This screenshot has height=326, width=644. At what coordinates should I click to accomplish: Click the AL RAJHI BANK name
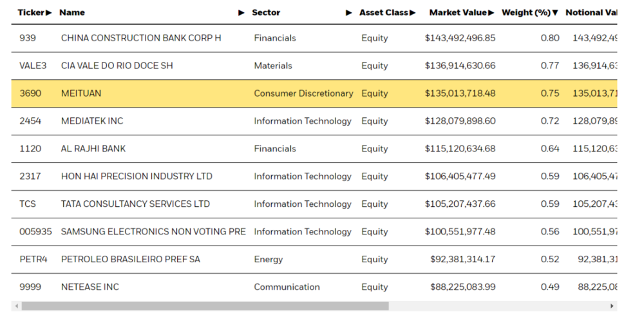[93, 149]
